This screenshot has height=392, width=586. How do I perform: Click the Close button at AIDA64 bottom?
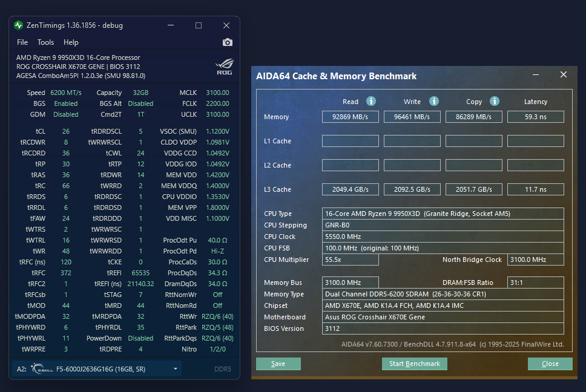pos(550,364)
